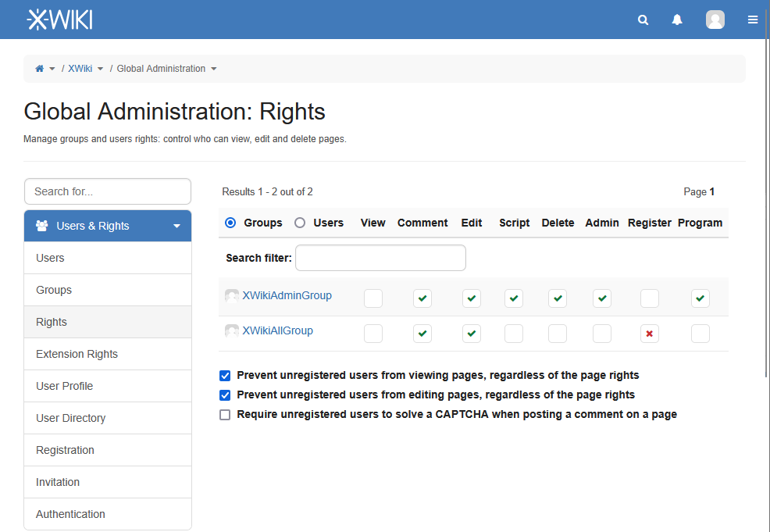Click the 'Results 1 - 2 out of 2' text
The width and height of the screenshot is (770, 532).
click(x=267, y=192)
